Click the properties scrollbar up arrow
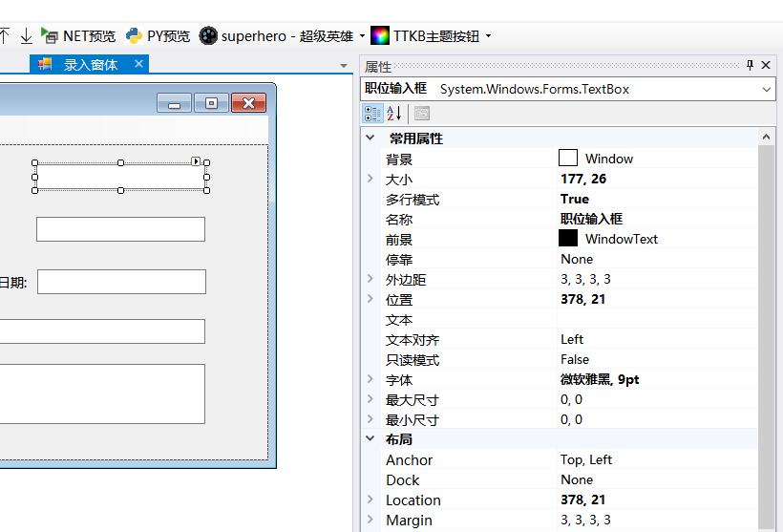 (766, 137)
